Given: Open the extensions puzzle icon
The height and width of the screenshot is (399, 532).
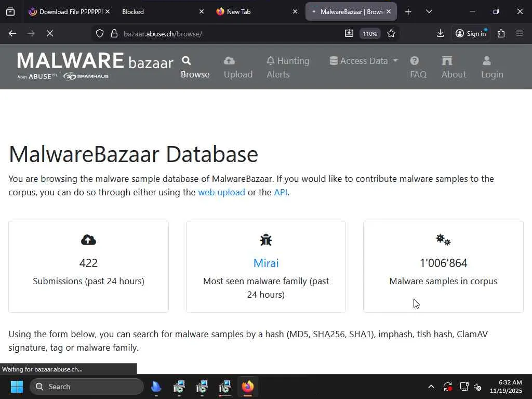Looking at the screenshot, I should 501,33.
